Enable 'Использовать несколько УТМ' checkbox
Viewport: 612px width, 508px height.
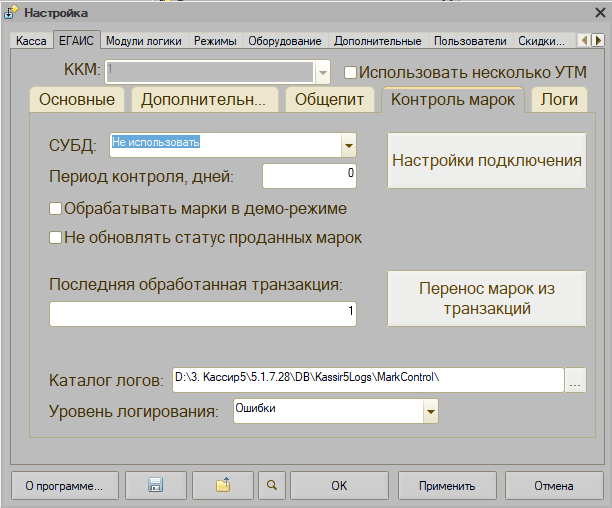coord(350,72)
